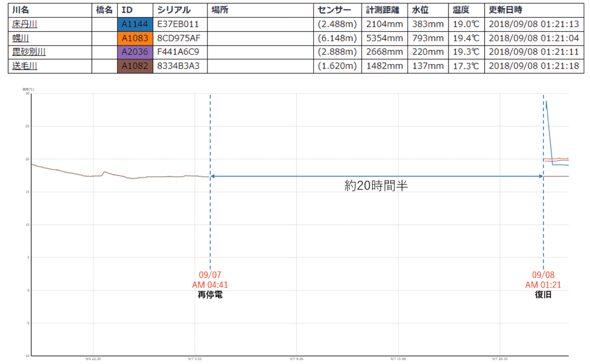The image size is (590, 364).
Task: Select the 17.3℃ temperature cell
Action: pyautogui.click(x=466, y=66)
